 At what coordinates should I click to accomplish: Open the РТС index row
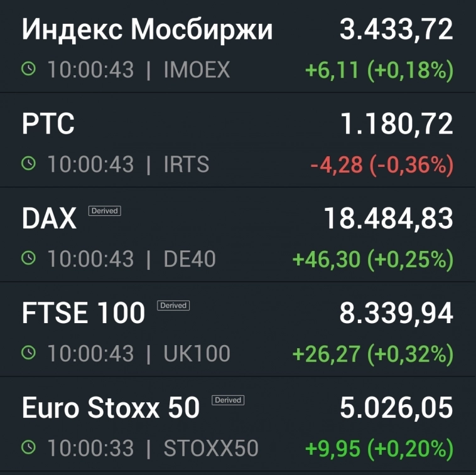(x=48, y=124)
